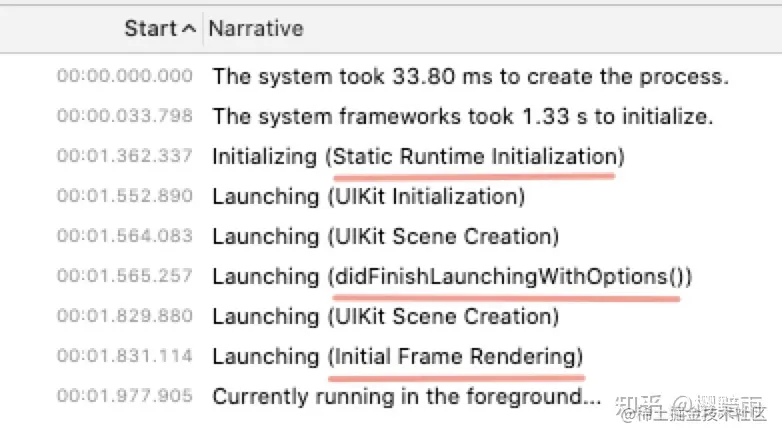
Task: Click the 00:01.552.890 start timestamp
Action: pos(124,196)
